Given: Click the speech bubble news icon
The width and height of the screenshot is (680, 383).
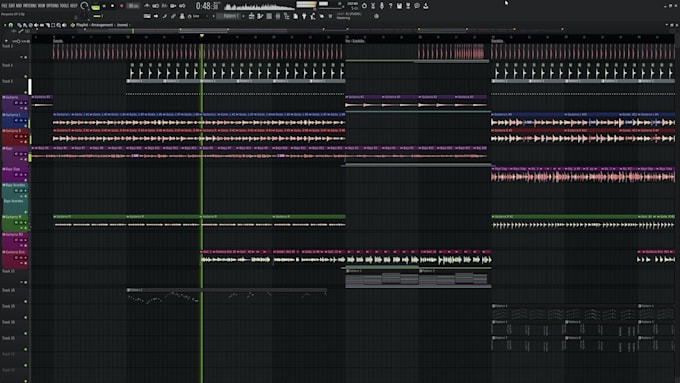Looking at the screenshot, I should [417, 6].
